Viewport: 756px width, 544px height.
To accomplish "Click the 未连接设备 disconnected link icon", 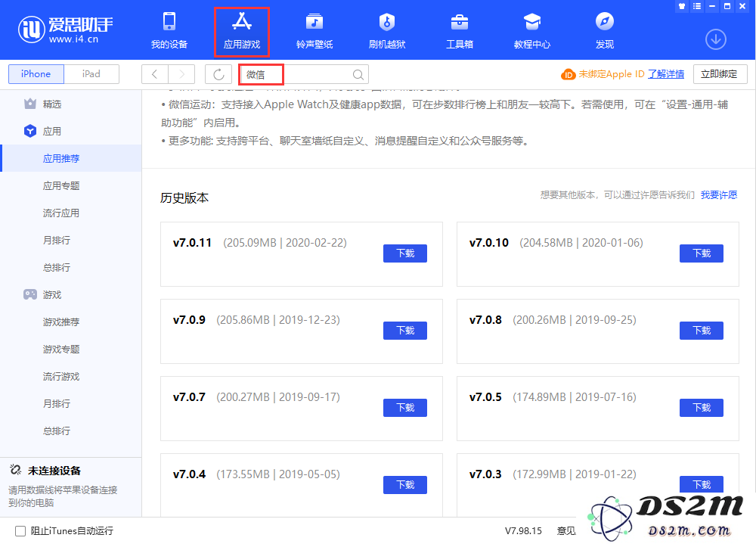I will click(15, 470).
